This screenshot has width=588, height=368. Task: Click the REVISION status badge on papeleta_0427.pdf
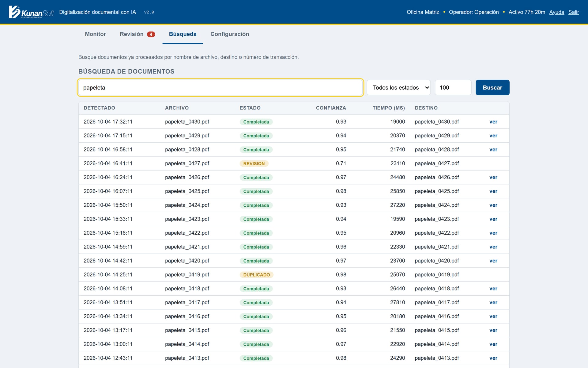[x=254, y=163]
